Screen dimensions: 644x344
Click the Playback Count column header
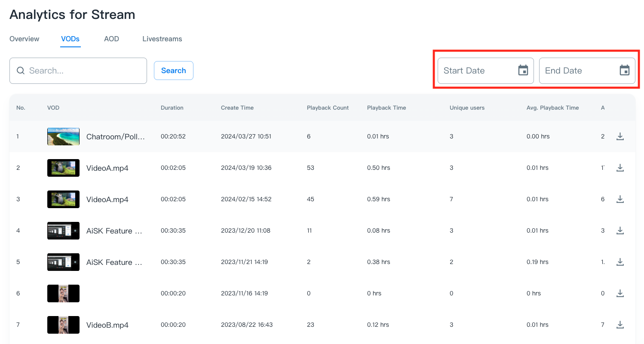click(x=328, y=107)
